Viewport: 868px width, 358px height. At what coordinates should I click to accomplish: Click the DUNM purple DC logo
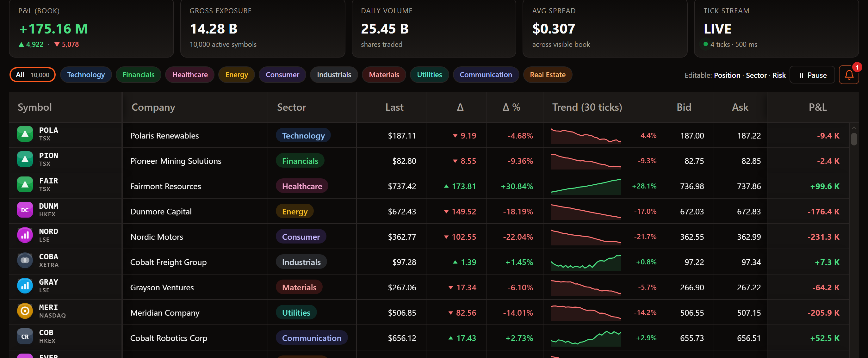pos(25,210)
